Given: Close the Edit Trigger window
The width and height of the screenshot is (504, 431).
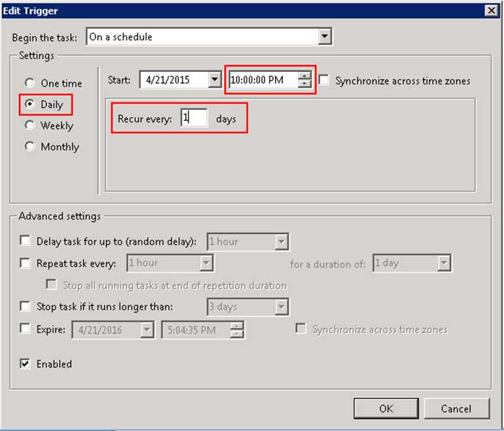Looking at the screenshot, I should coord(492,10).
